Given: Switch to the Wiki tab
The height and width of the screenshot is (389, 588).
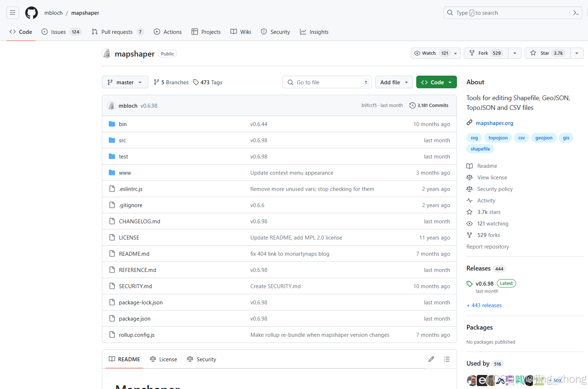Looking at the screenshot, I should (x=241, y=32).
